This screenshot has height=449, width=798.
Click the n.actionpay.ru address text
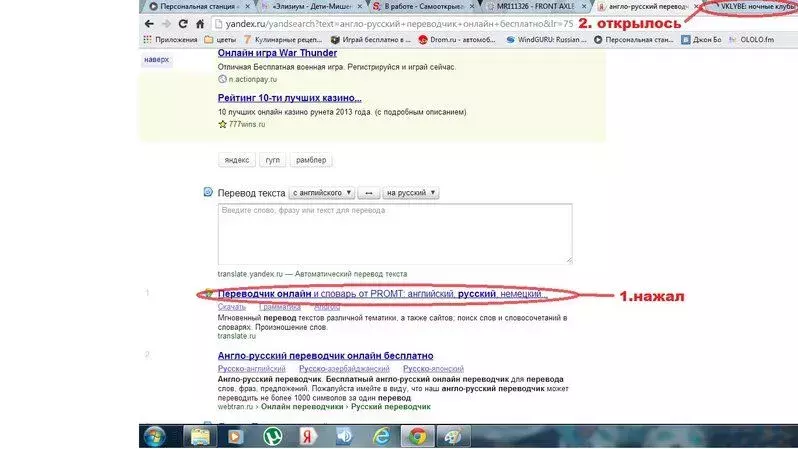tap(252, 79)
